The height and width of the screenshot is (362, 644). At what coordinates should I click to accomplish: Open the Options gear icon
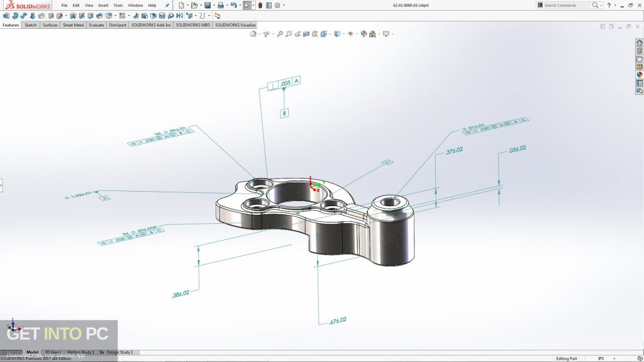point(277,5)
